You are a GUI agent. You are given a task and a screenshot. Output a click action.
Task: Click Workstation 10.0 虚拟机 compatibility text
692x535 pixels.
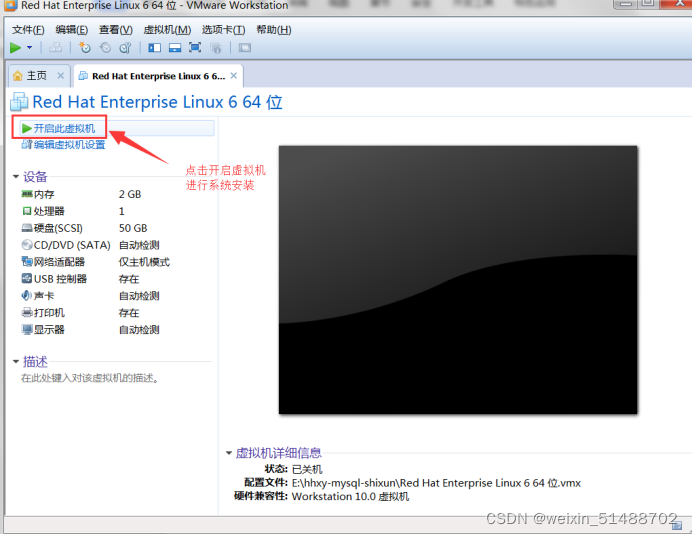(x=350, y=497)
